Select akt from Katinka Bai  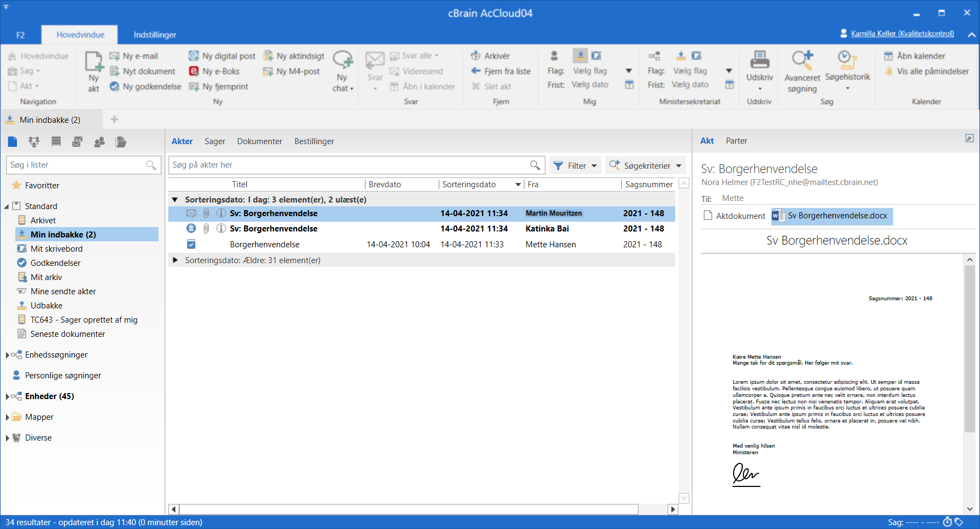422,229
